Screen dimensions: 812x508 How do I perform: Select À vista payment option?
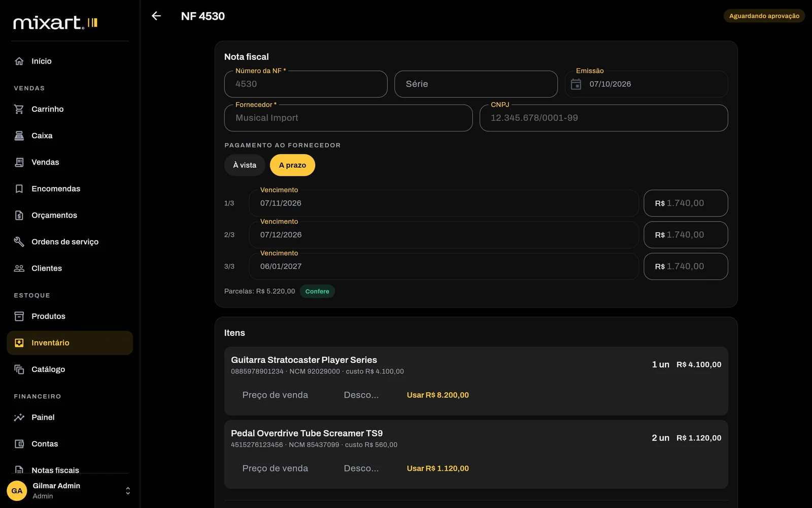pyautogui.click(x=245, y=165)
